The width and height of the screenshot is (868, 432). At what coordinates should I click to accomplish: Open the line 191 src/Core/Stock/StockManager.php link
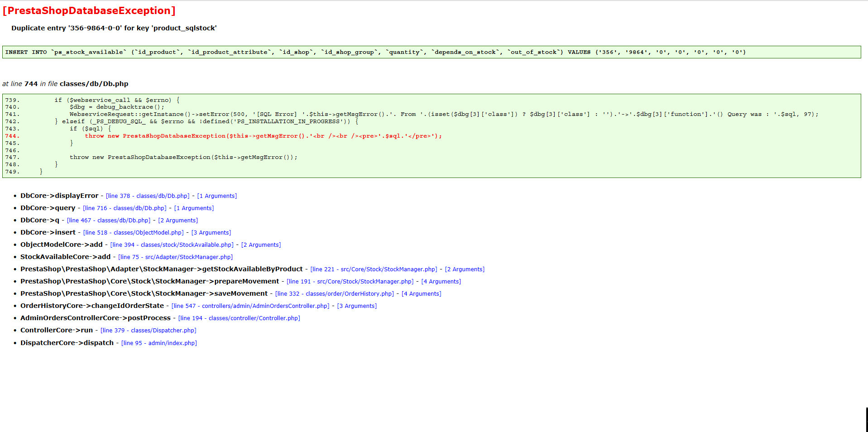tap(350, 282)
